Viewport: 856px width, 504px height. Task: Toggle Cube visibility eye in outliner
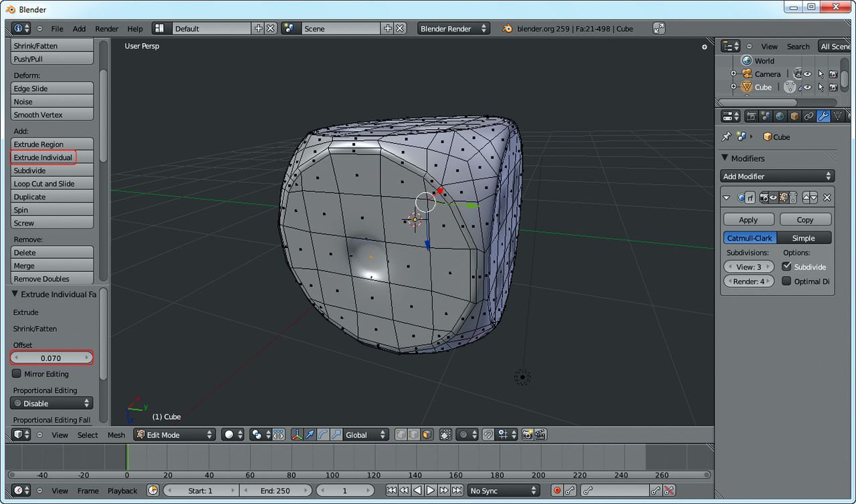pos(807,87)
